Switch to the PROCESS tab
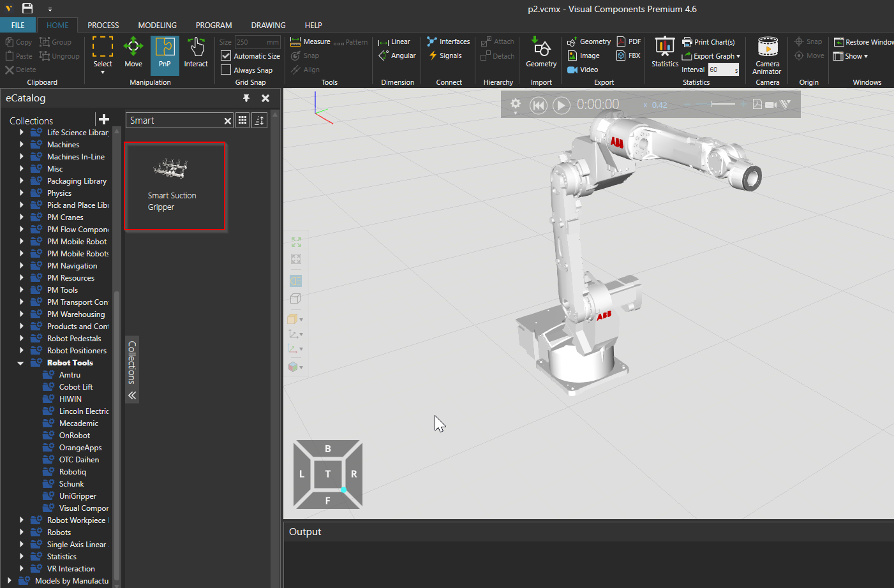Image resolution: width=894 pixels, height=588 pixels. click(103, 26)
